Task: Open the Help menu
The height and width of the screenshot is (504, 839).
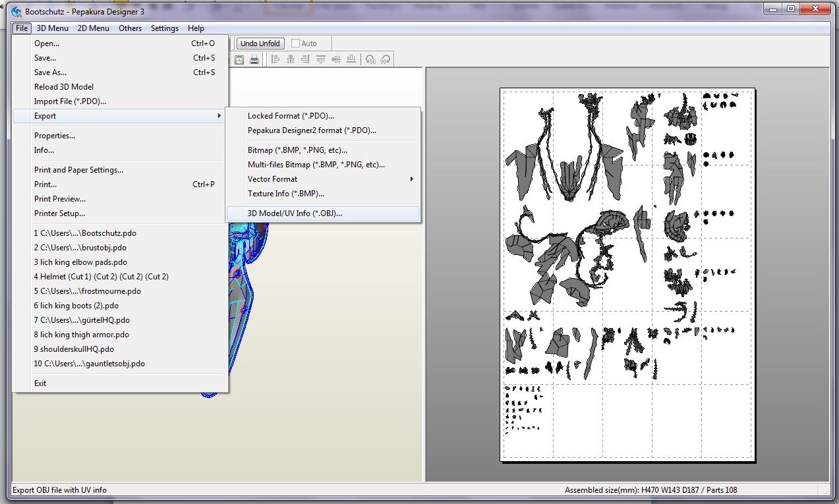Action: click(x=196, y=28)
